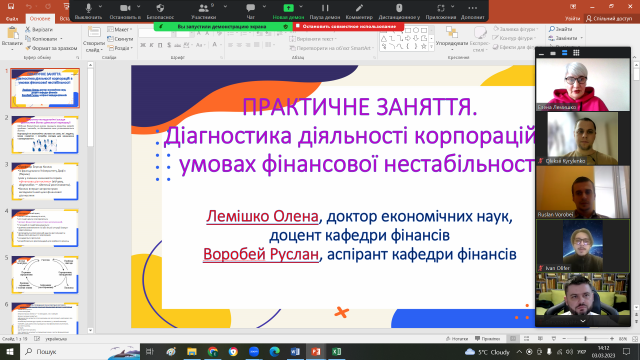Screen dimensions: 640x360
Task: Switch Zoom video panel to single-speaker view
Action: tap(553, 53)
